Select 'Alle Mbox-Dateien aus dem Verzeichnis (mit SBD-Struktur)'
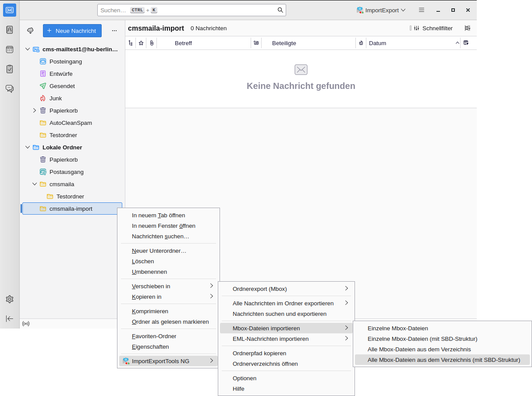The image size is (532, 396). tap(443, 360)
